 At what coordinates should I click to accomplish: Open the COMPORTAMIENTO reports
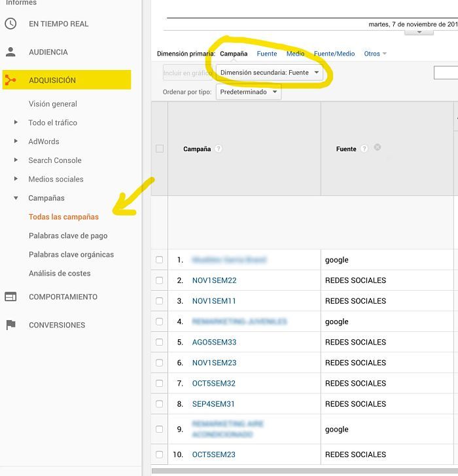tap(63, 297)
